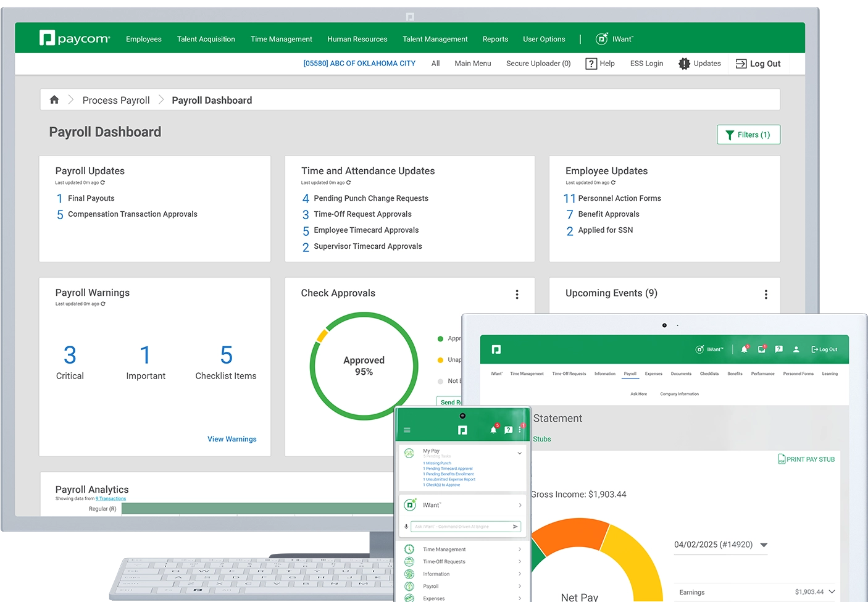Open the 04/02/2025 pay date dropdown

(764, 545)
